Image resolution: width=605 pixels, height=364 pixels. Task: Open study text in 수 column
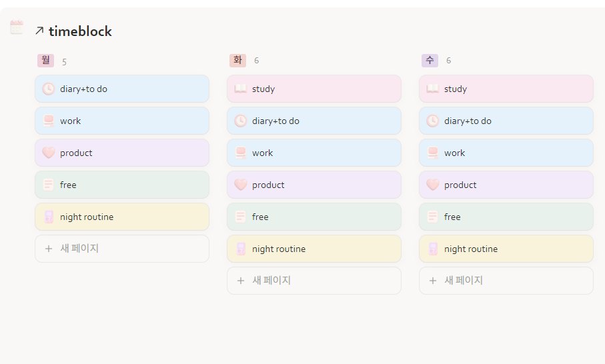tap(456, 89)
